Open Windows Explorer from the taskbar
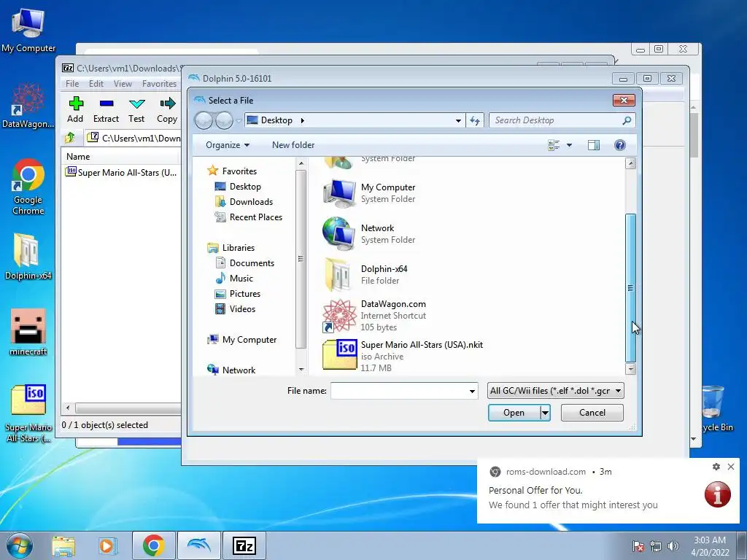Image resolution: width=747 pixels, height=560 pixels. point(63,545)
